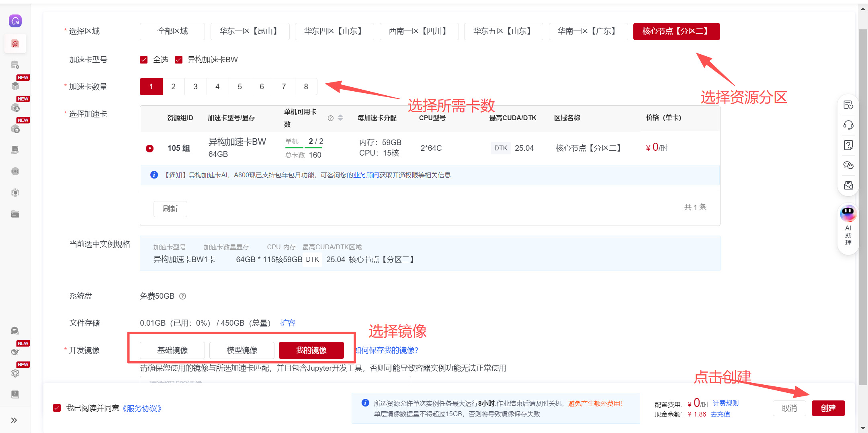Select the 105 组 resource radio button
The width and height of the screenshot is (868, 433).
tap(149, 148)
